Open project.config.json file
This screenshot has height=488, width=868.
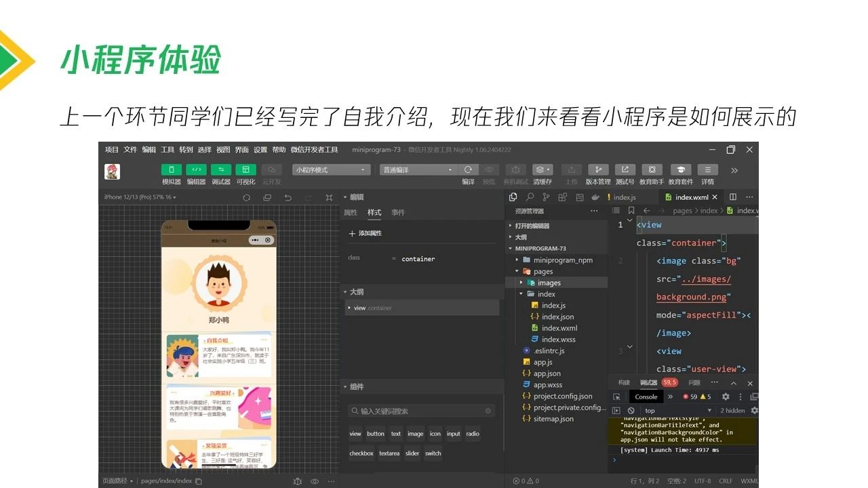click(x=563, y=396)
